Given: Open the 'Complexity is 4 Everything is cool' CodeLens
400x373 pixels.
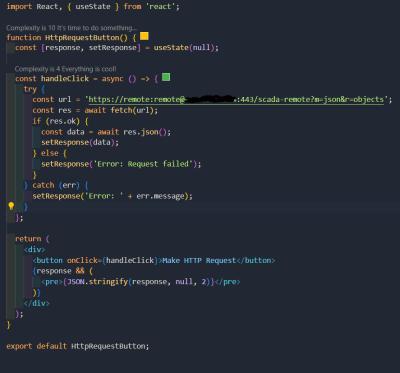Looking at the screenshot, I should pyautogui.click(x=66, y=69).
